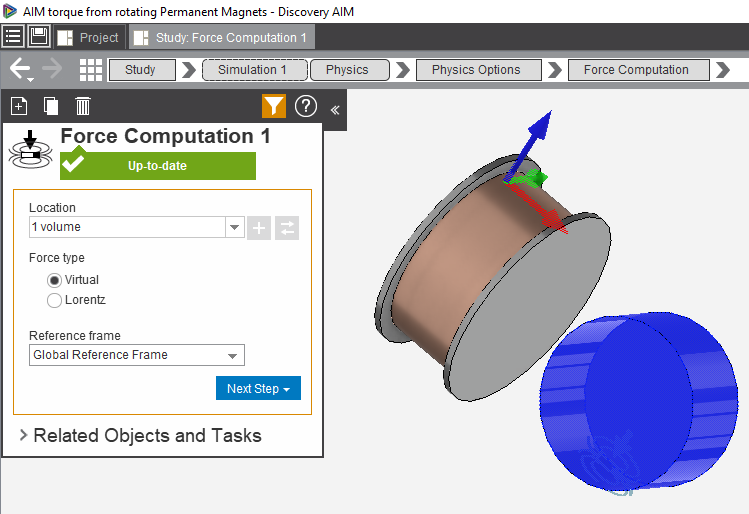Add selection to Location with plus button
Viewport: 749px width, 514px height.
(x=259, y=228)
